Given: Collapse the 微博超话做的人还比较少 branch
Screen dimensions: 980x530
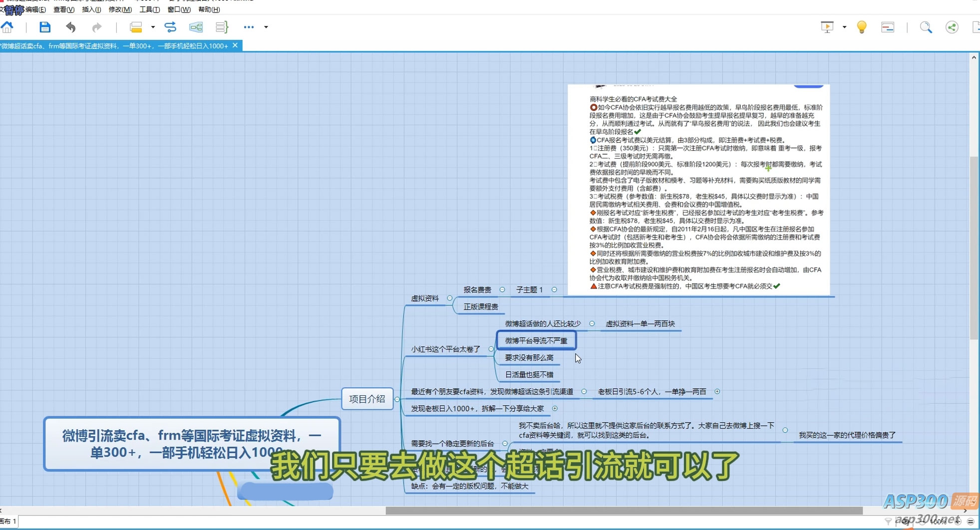Looking at the screenshot, I should click(592, 323).
